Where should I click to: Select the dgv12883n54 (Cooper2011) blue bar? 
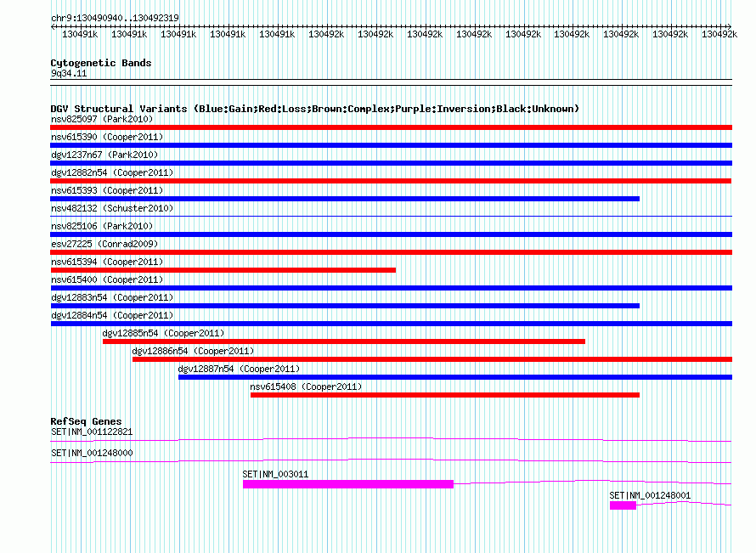tap(345, 306)
